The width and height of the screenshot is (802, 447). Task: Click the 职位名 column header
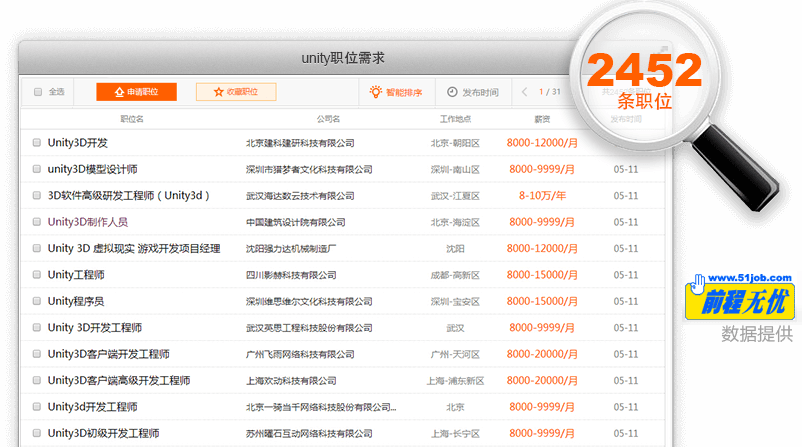point(132,119)
